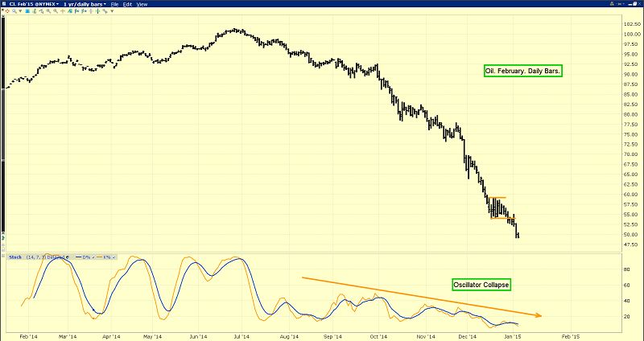
Task: Click the small icon left of Stoch panel
Action: click(x=3, y=256)
